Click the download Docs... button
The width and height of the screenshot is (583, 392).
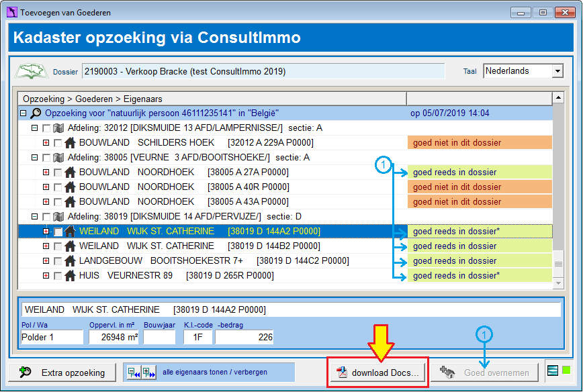click(x=378, y=373)
